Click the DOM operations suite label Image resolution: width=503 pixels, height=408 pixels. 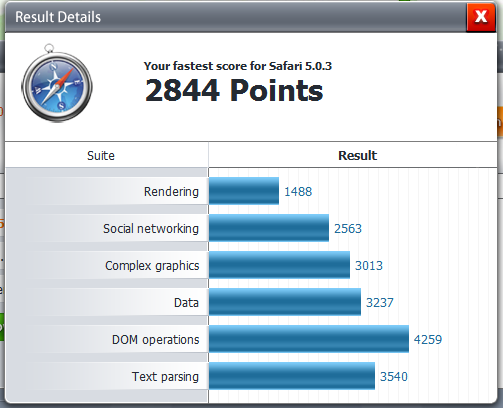pyautogui.click(x=156, y=340)
